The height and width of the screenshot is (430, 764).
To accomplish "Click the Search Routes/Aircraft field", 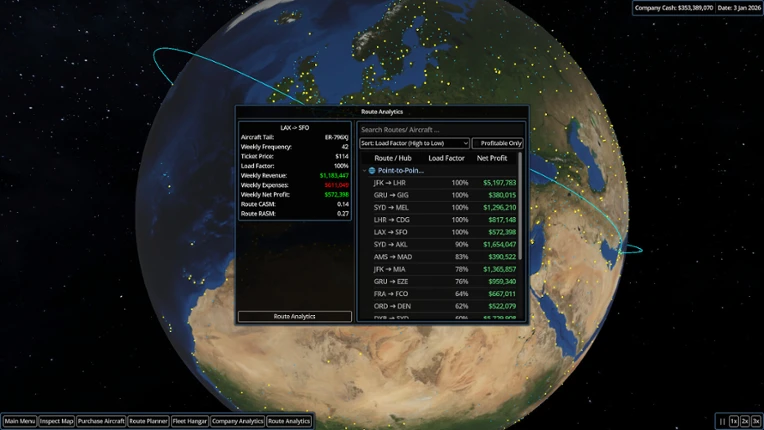I will (441, 130).
